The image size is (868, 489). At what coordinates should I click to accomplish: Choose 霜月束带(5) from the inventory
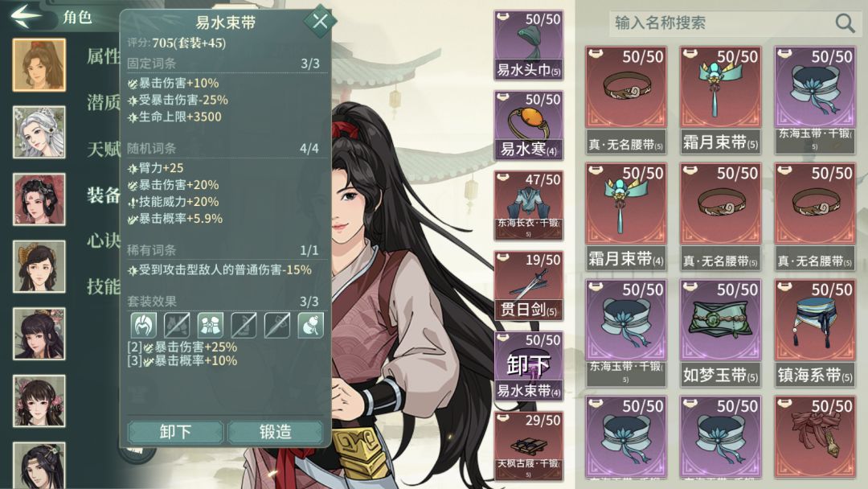point(720,101)
